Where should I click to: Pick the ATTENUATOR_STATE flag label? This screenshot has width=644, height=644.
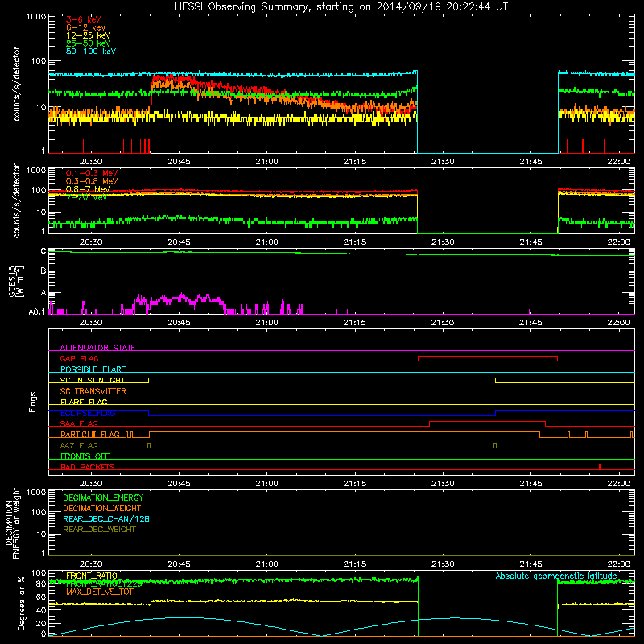[97, 348]
